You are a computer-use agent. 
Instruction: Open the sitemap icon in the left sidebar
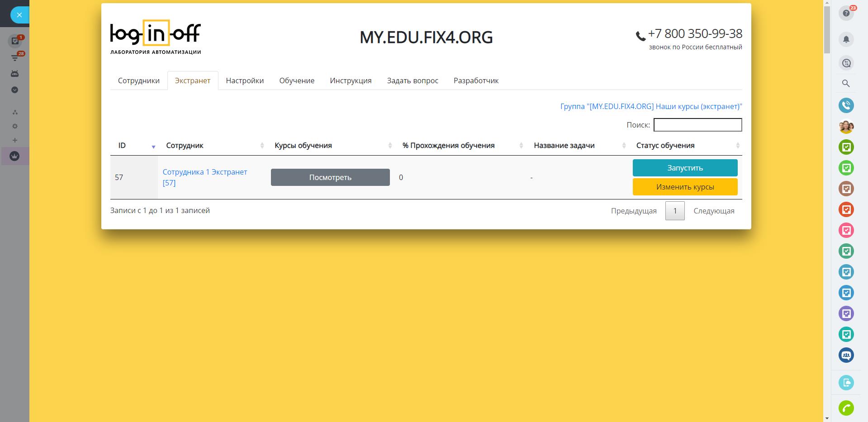coord(14,112)
